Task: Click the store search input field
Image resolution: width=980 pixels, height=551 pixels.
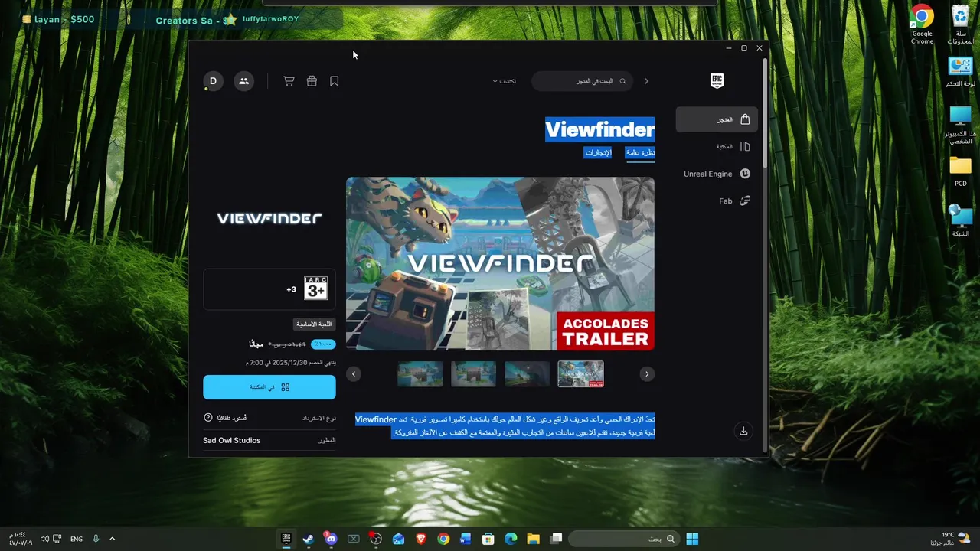Action: pyautogui.click(x=583, y=81)
